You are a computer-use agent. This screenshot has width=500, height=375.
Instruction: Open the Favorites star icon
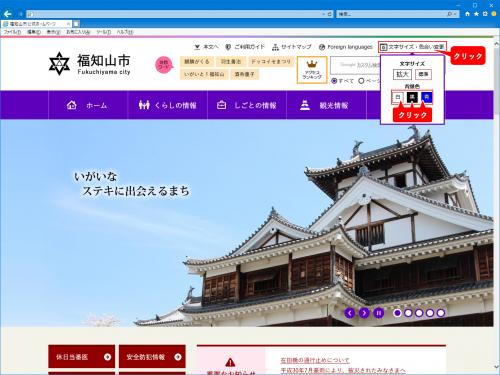[x=476, y=14]
